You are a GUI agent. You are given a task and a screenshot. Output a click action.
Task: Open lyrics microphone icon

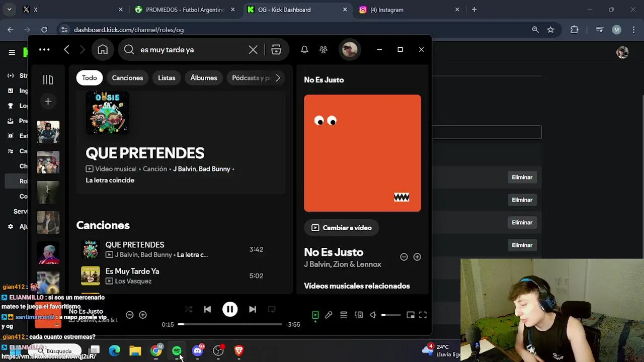[329, 315]
